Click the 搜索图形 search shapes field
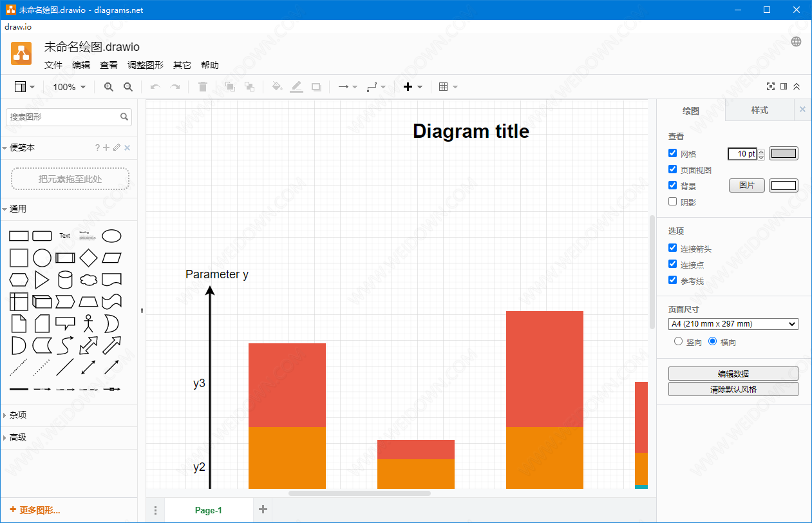 [x=69, y=117]
